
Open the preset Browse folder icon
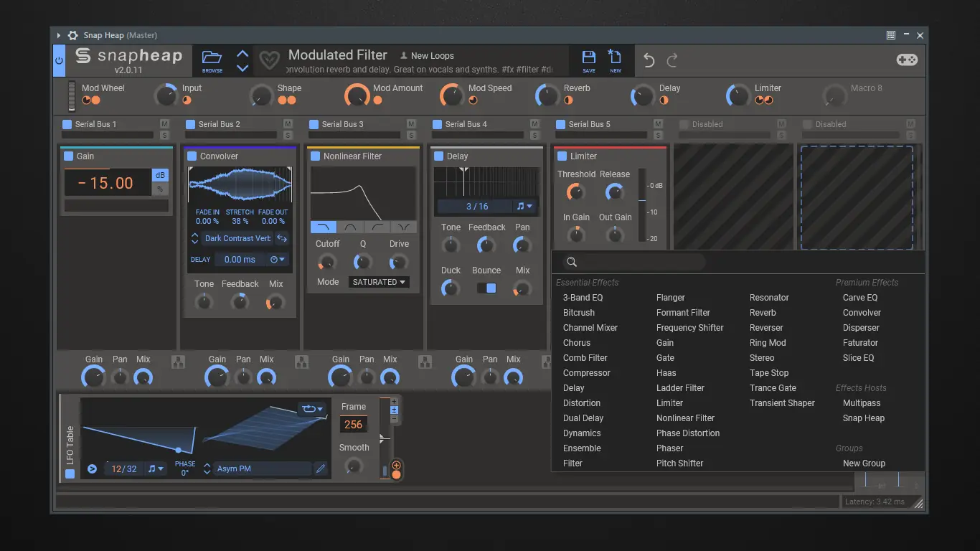click(212, 60)
